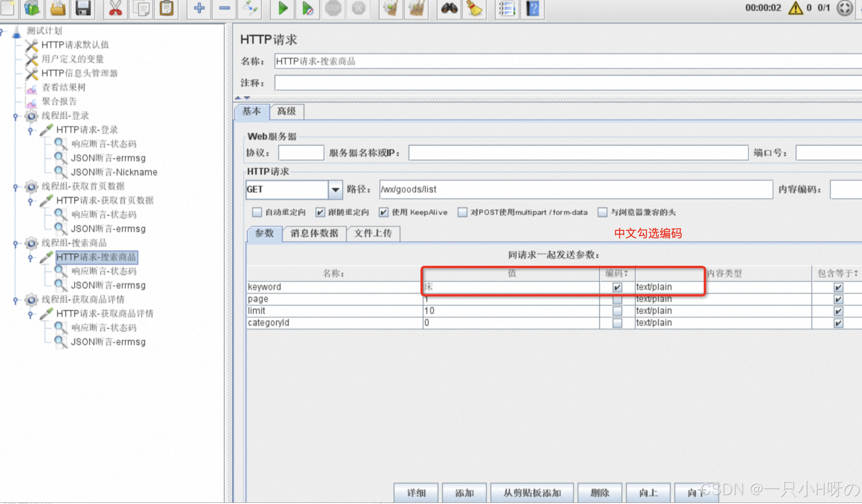Click the 删除 button
The image size is (862, 504).
click(600, 493)
